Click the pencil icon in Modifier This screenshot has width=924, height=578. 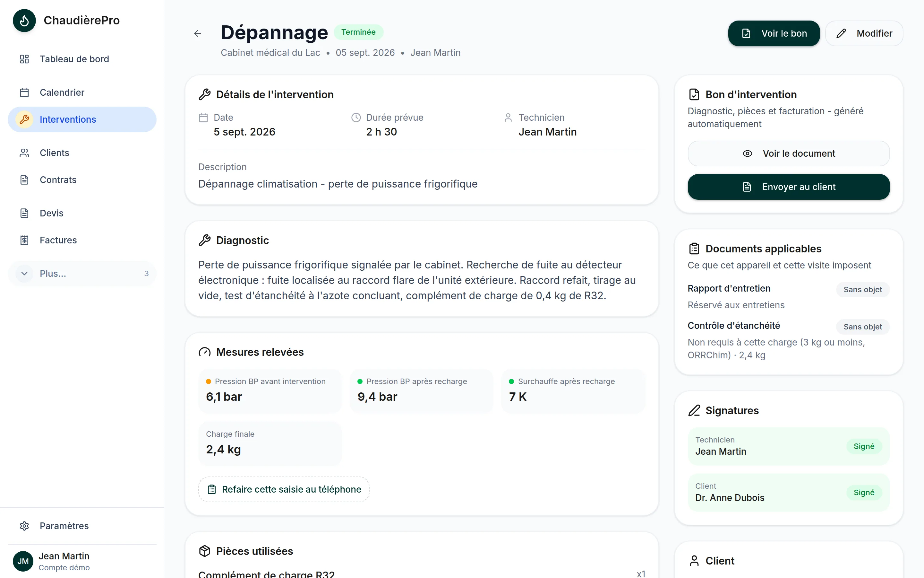tap(841, 33)
